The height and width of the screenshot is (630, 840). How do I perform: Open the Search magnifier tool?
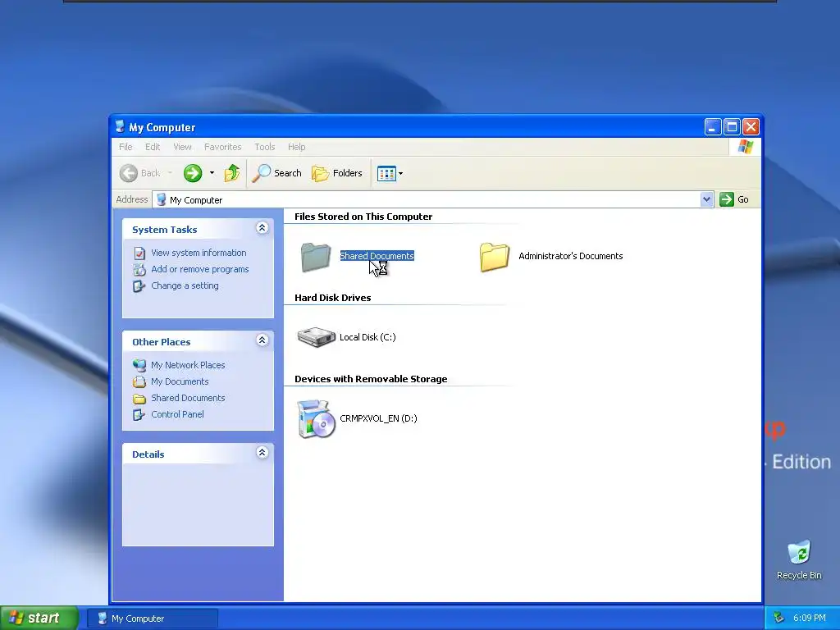276,173
